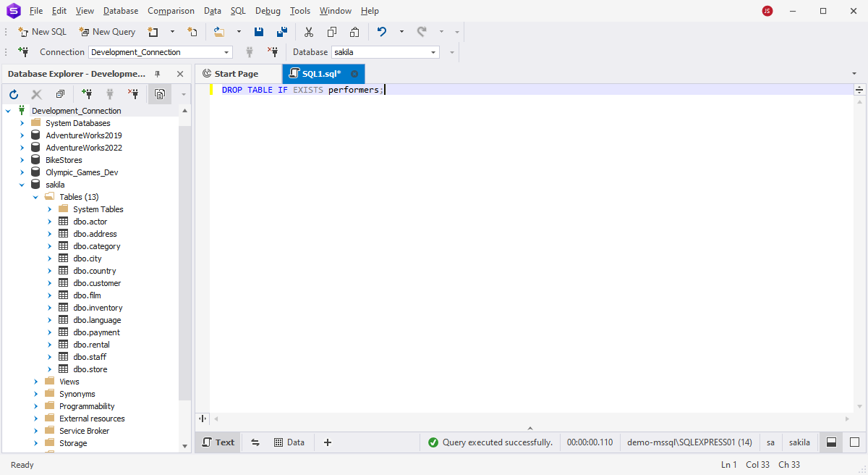This screenshot has height=475, width=868.
Task: Open the Tools menu
Action: point(300,11)
